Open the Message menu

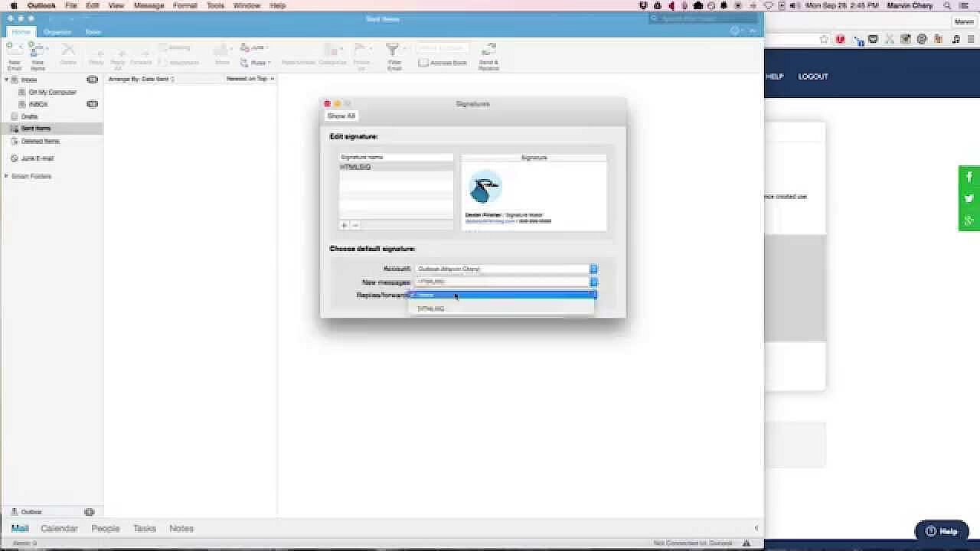(149, 5)
